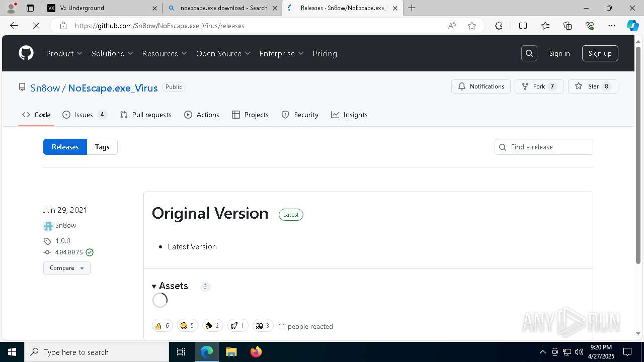This screenshot has height=362, width=644.
Task: Open new tab with plus button
Action: tap(412, 8)
